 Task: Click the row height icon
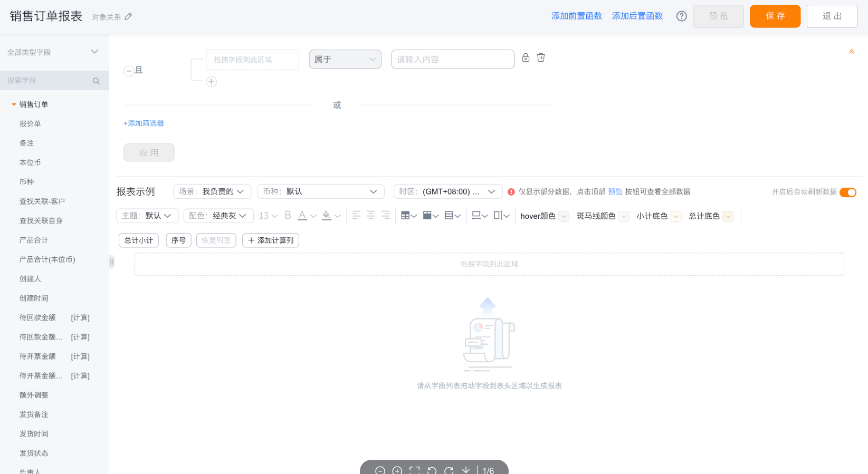click(476, 216)
